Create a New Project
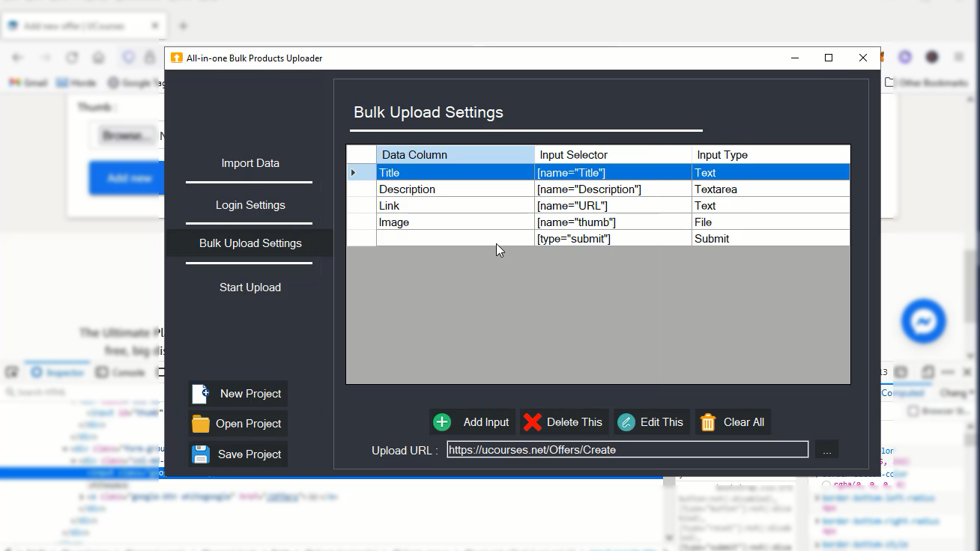Image resolution: width=980 pixels, height=551 pixels. pyautogui.click(x=238, y=394)
